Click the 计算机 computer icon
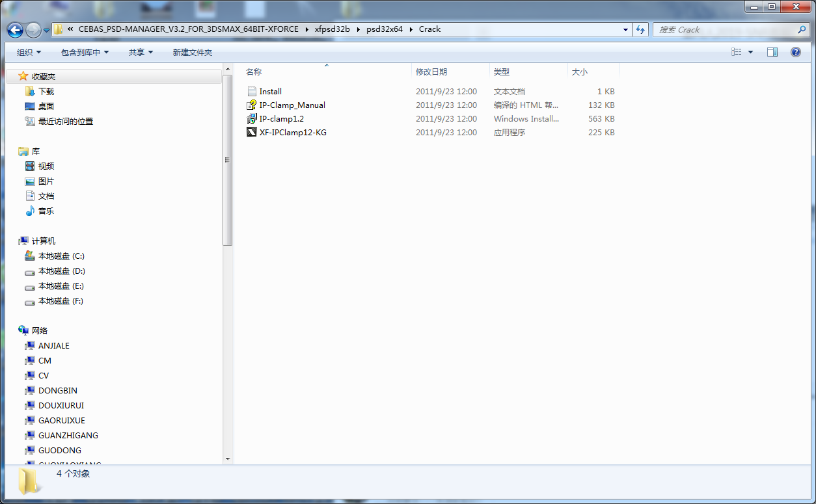The width and height of the screenshot is (816, 504). click(23, 241)
